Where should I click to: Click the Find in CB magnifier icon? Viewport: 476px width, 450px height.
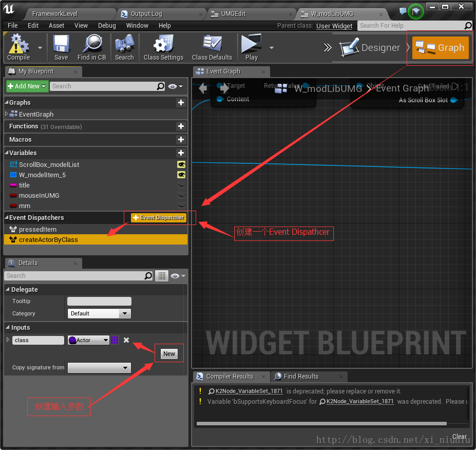pos(92,48)
